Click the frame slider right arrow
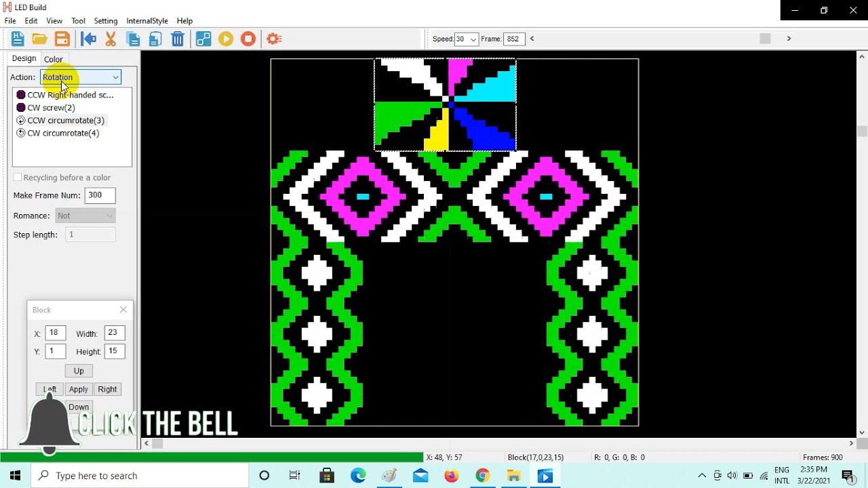The height and width of the screenshot is (488, 868). 789,39
